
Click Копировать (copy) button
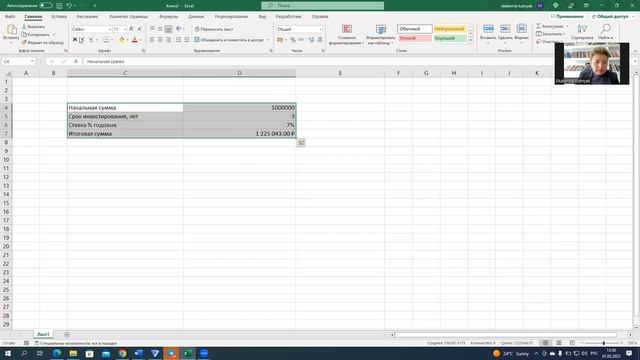pos(36,35)
